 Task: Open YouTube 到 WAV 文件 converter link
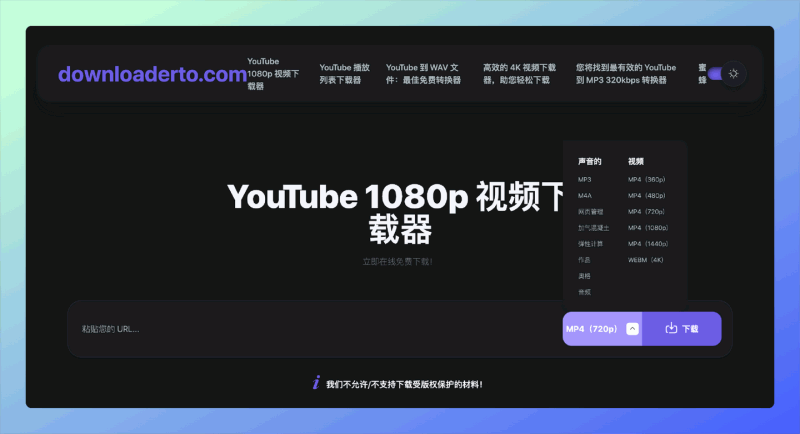(x=423, y=73)
